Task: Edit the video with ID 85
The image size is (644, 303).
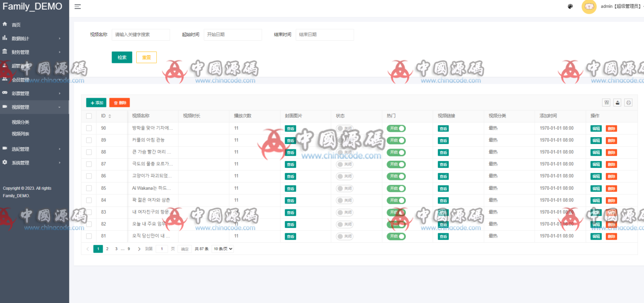Action: [596, 188]
